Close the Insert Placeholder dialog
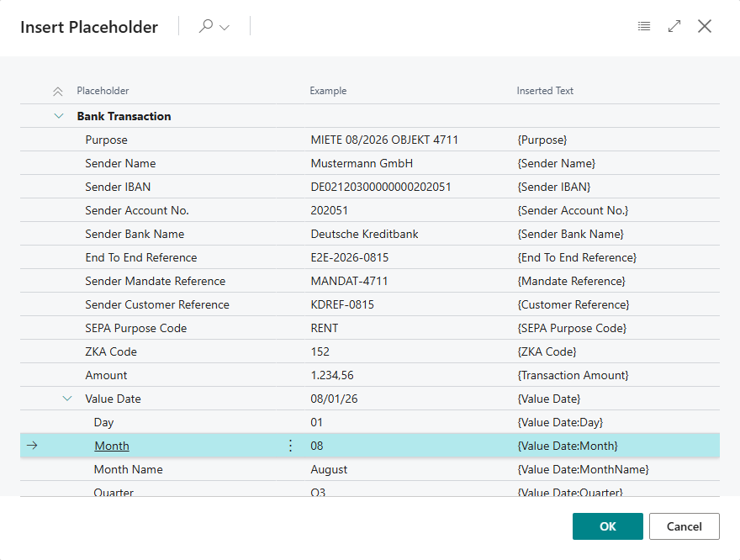Image resolution: width=740 pixels, height=560 pixels. (705, 26)
